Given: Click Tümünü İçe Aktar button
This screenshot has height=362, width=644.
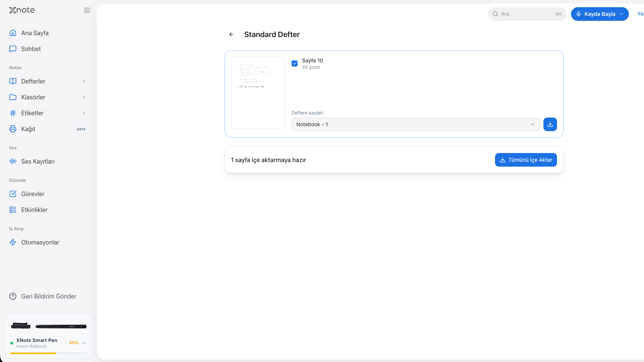Looking at the screenshot, I should (x=526, y=160).
